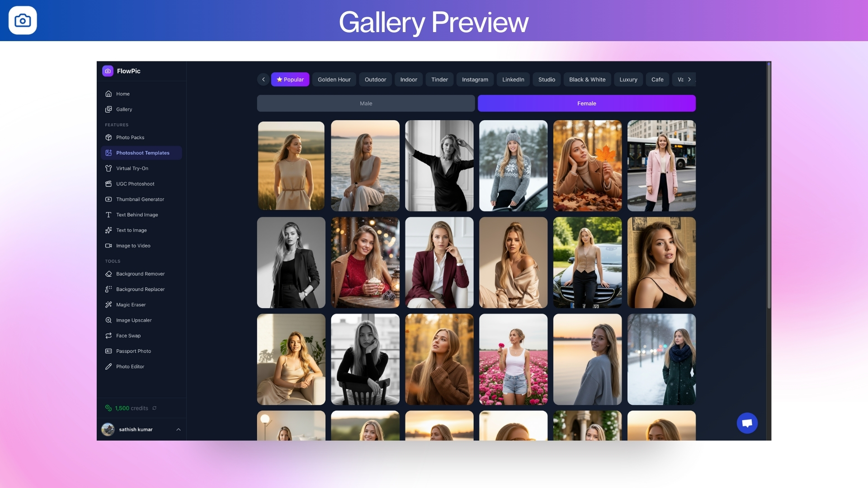Open the Photo Packs page
Viewport: 868px width, 488px height.
[130, 137]
